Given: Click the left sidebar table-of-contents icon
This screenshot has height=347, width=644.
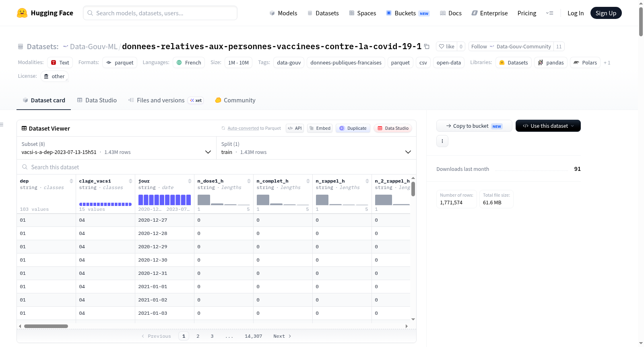Looking at the screenshot, I should [x=2, y=125].
